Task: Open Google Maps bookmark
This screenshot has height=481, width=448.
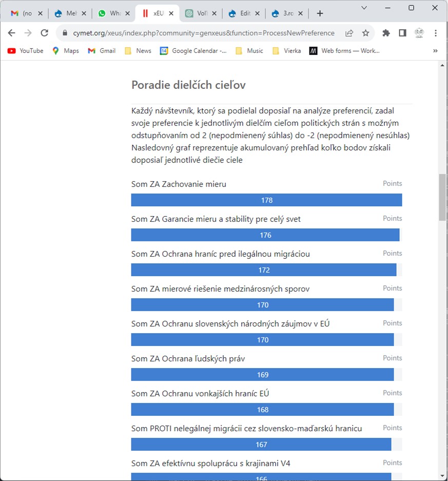Action: [x=66, y=51]
